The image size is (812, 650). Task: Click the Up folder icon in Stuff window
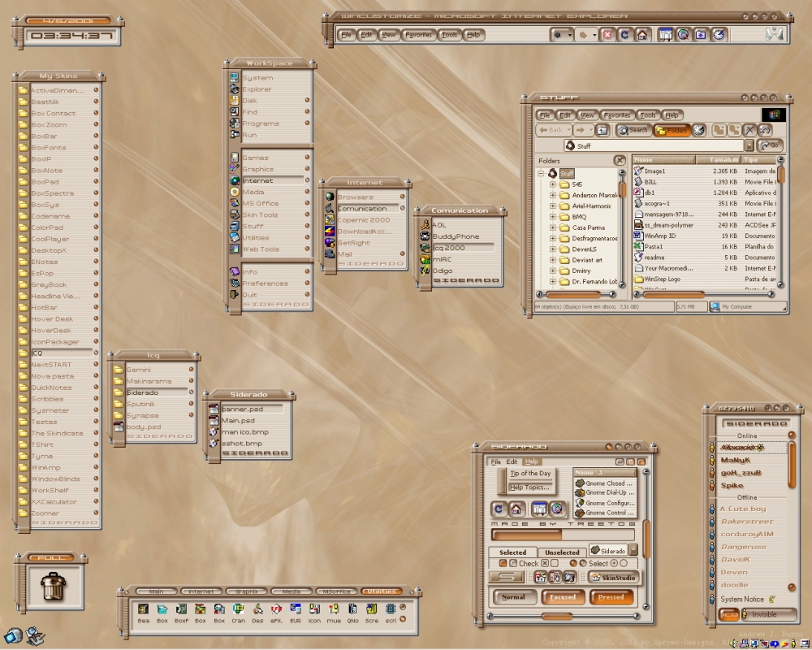(603, 130)
